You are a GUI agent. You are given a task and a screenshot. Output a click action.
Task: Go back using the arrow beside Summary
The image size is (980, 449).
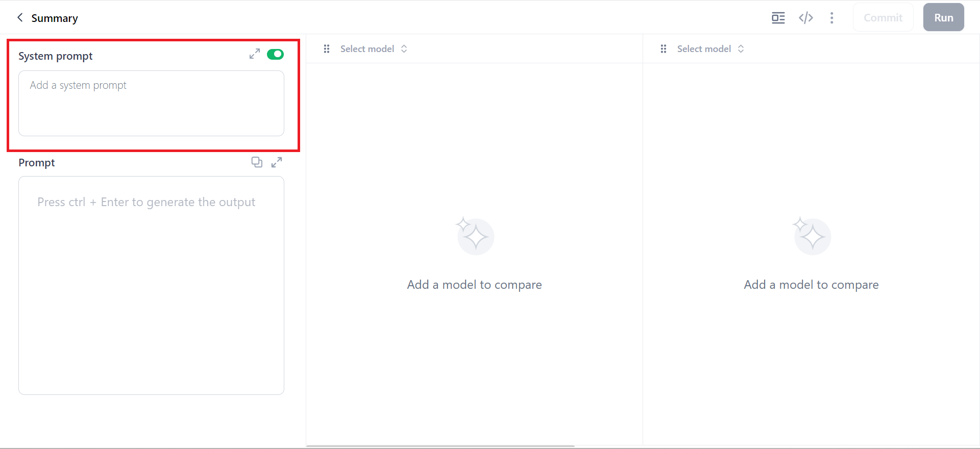[20, 18]
